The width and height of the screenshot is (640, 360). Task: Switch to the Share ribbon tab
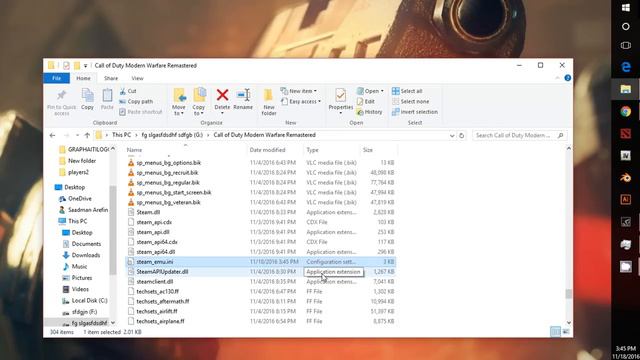tap(111, 78)
